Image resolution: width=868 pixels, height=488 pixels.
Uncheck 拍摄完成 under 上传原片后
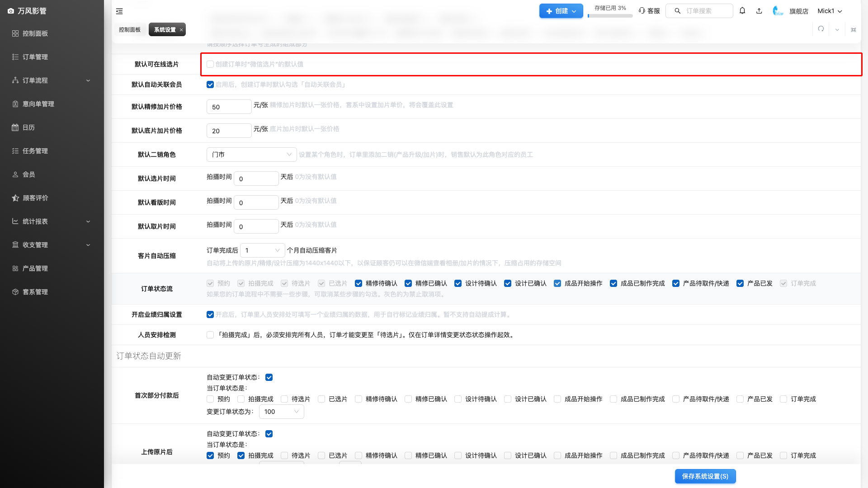click(241, 455)
